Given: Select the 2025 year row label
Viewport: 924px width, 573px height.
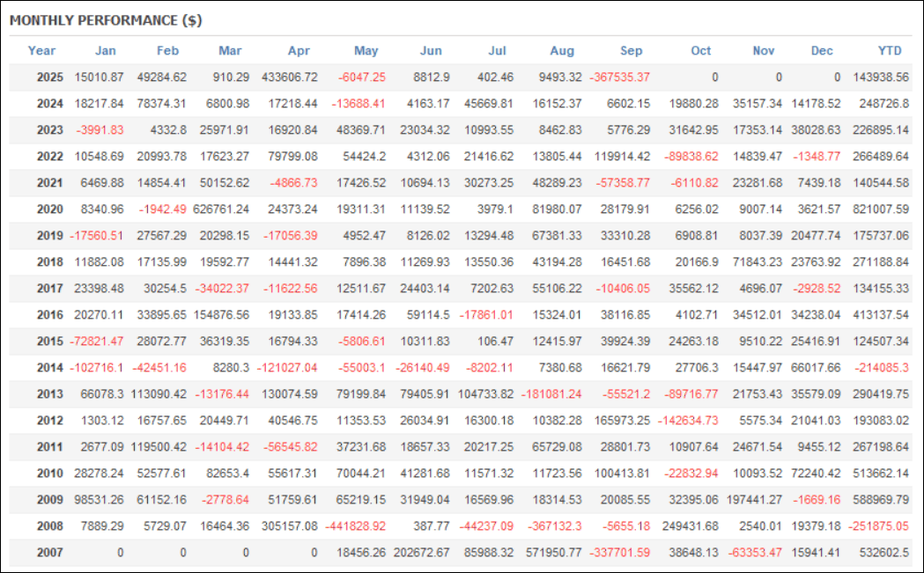Looking at the screenshot, I should [50, 77].
